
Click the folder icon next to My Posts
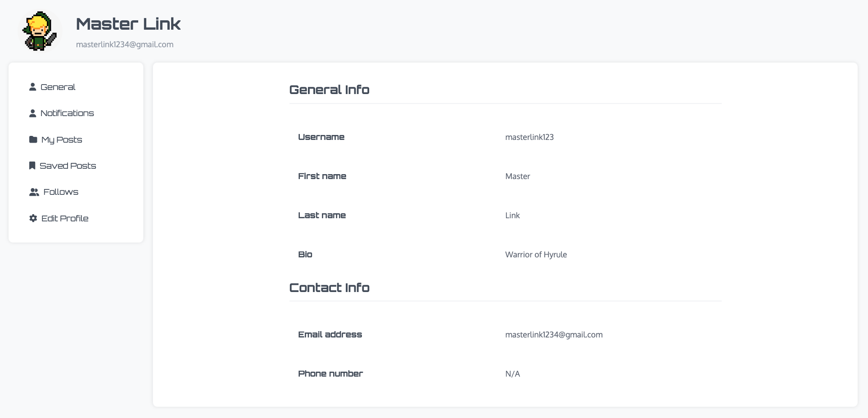[33, 139]
